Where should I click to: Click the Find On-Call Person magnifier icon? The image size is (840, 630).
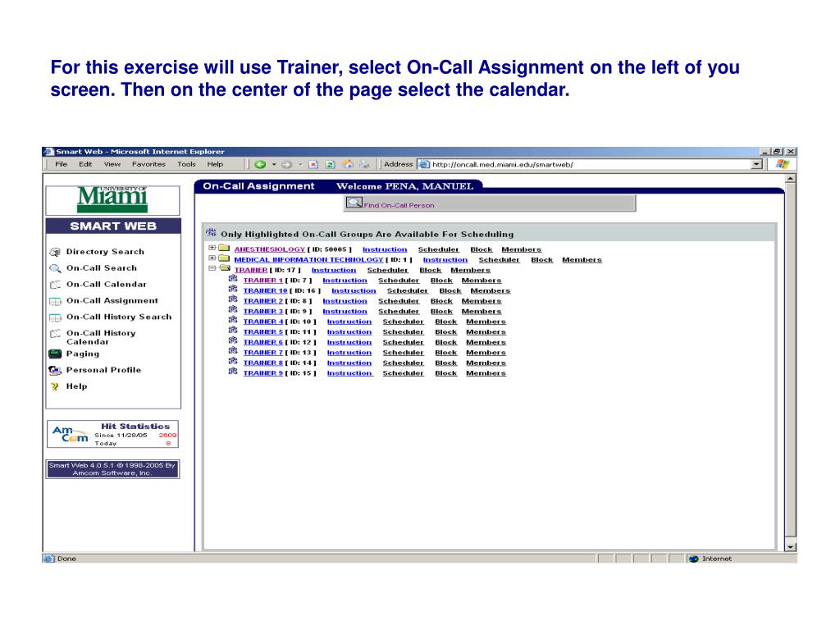click(354, 203)
